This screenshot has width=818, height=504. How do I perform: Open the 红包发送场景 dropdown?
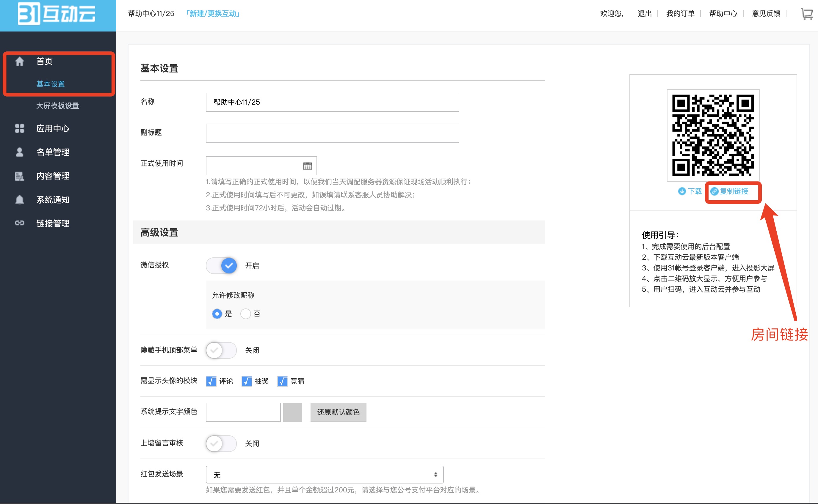(x=325, y=475)
